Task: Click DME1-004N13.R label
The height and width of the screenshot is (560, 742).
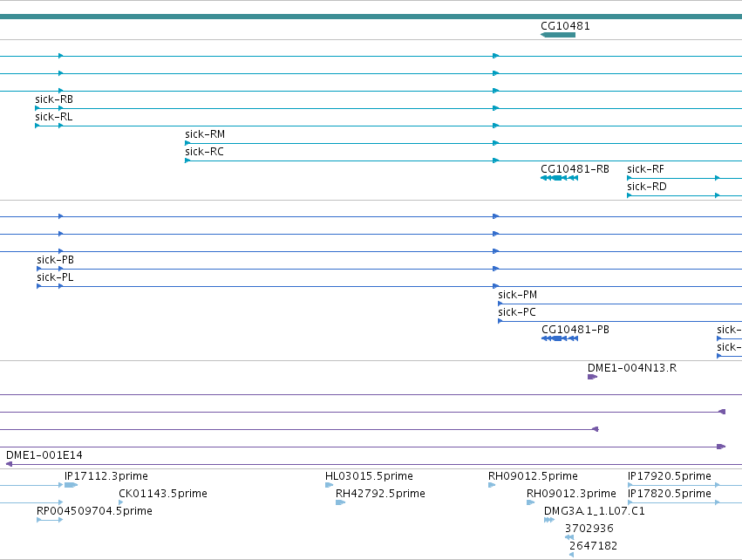Action: 632,368
